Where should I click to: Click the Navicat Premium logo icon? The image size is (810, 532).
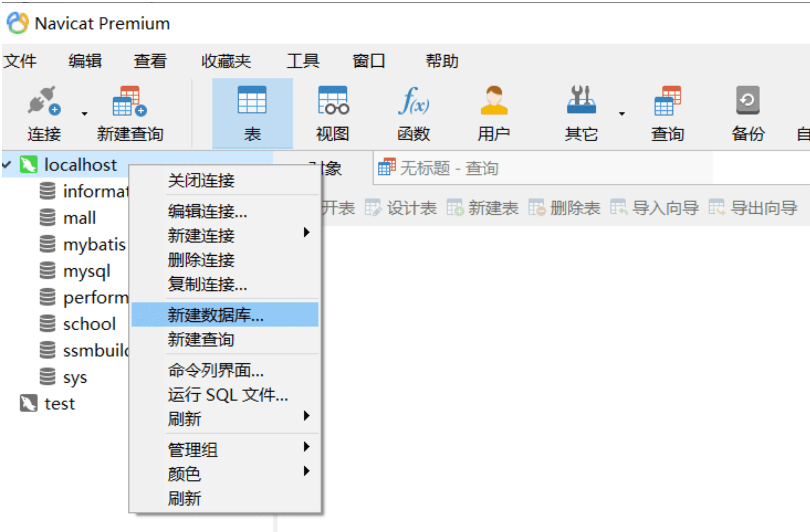point(18,23)
